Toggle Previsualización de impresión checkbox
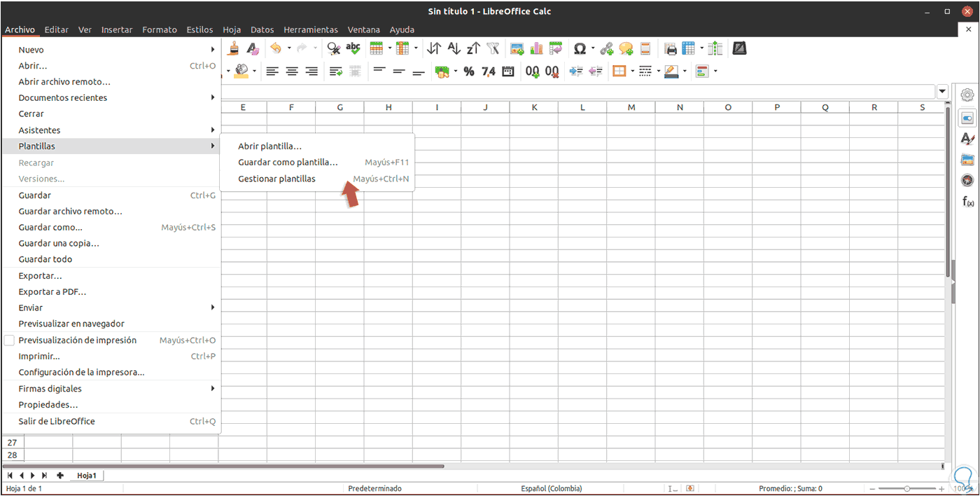Viewport: 980px width, 496px height. pyautogui.click(x=10, y=340)
